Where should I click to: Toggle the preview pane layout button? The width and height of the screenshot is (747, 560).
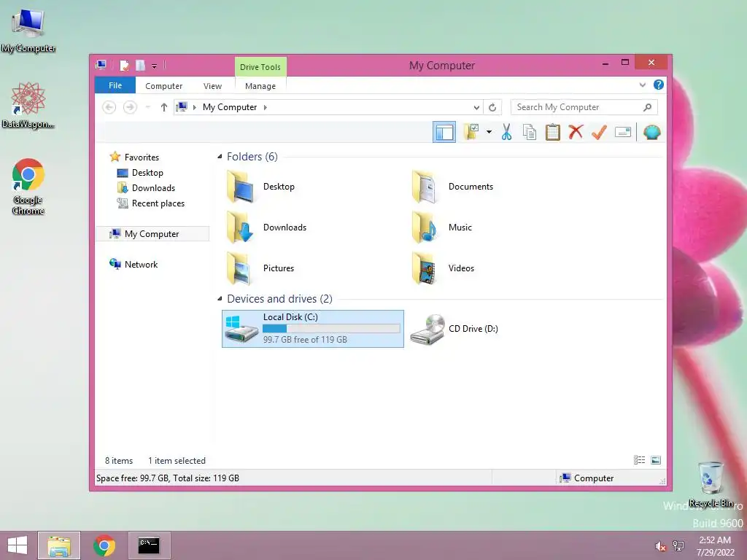444,132
